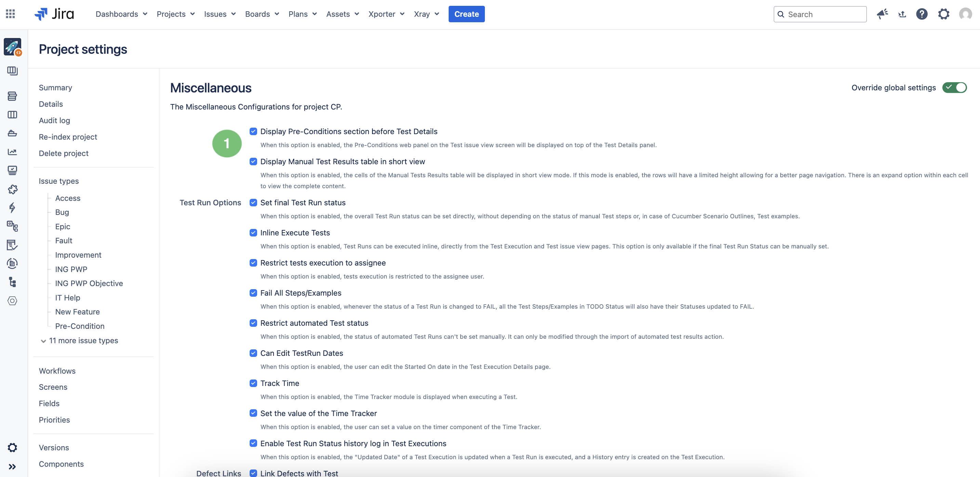
Task: Open project settings gear in sidebar
Action: tap(12, 447)
